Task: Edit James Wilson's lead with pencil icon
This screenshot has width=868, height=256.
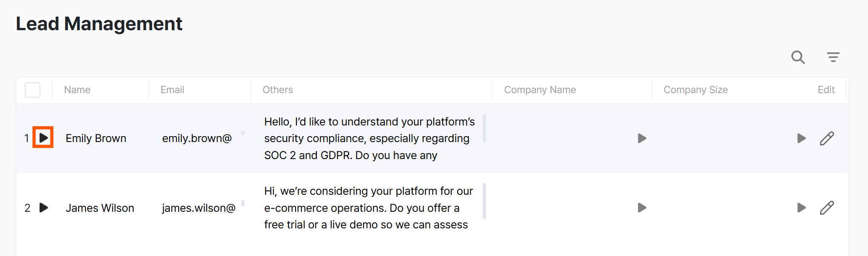Action: click(x=827, y=208)
